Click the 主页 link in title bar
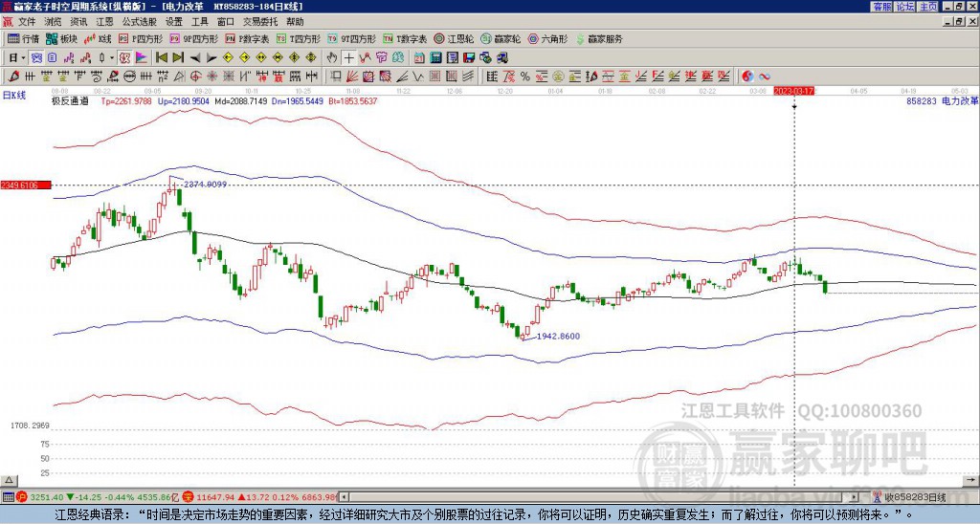This screenshot has height=524, width=980. 928,7
